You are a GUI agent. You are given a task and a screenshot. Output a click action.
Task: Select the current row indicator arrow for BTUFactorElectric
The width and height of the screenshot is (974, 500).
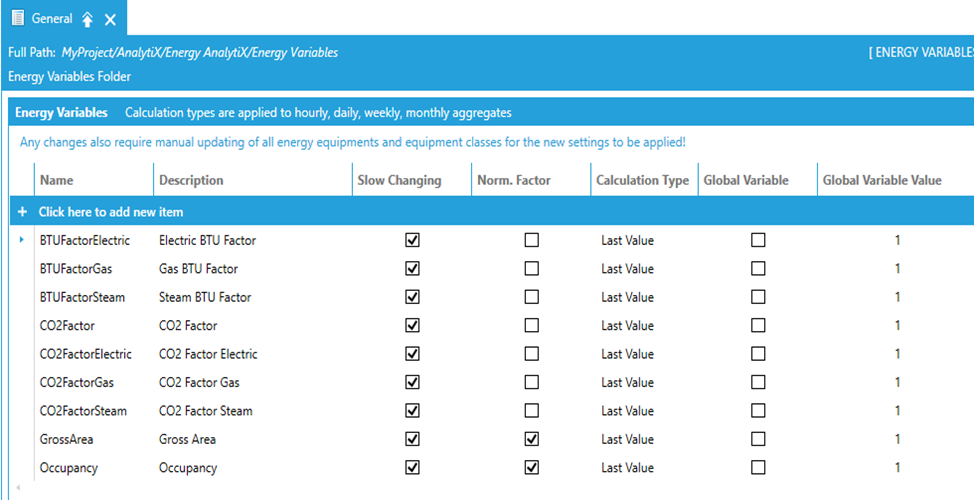22,240
